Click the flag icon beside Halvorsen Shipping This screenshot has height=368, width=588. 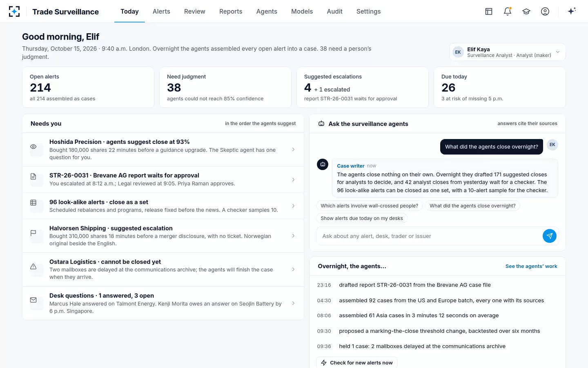tap(33, 233)
